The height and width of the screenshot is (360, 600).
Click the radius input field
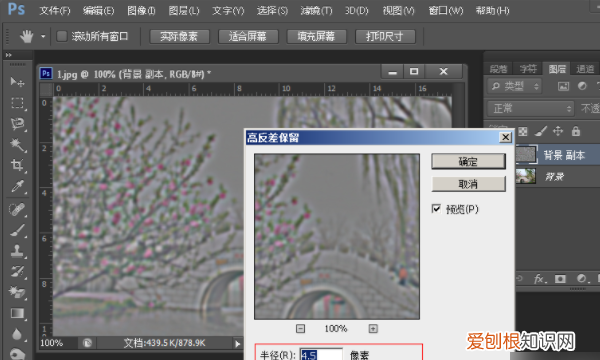321,354
